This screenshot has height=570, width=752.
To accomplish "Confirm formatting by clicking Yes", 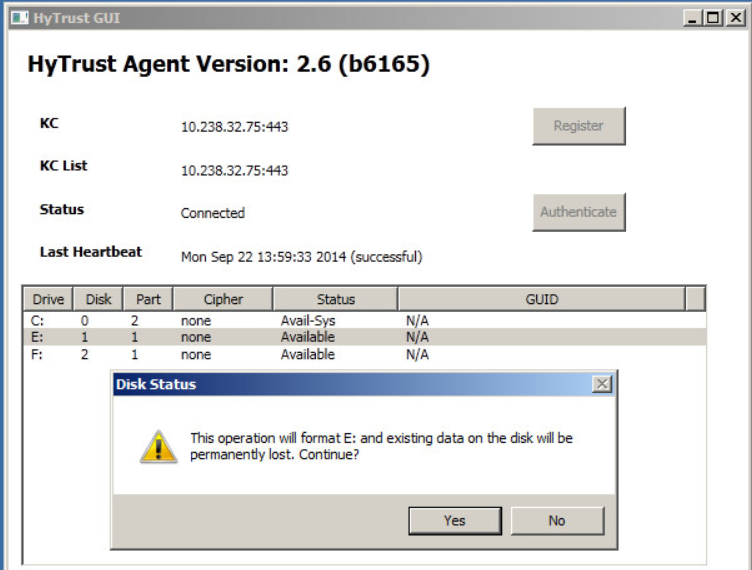I will coord(455,521).
